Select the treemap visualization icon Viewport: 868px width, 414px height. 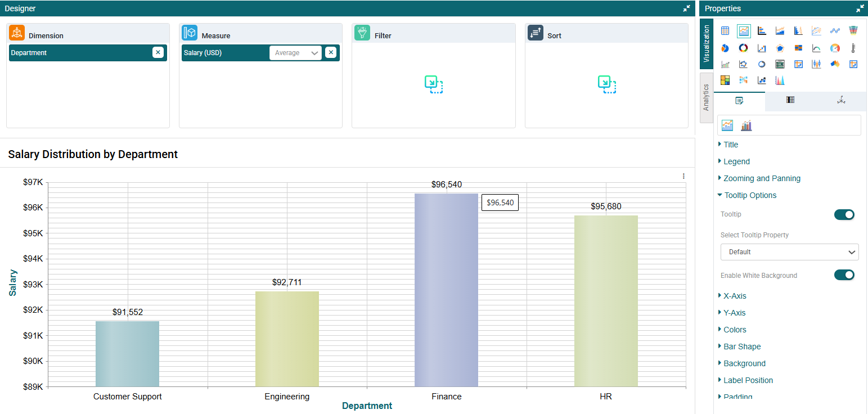[725, 80]
